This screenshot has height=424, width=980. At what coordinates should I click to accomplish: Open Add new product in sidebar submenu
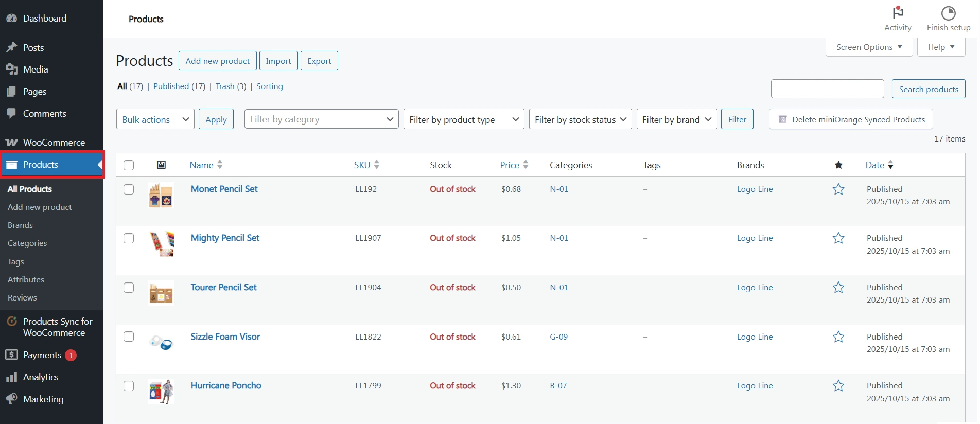tap(40, 207)
